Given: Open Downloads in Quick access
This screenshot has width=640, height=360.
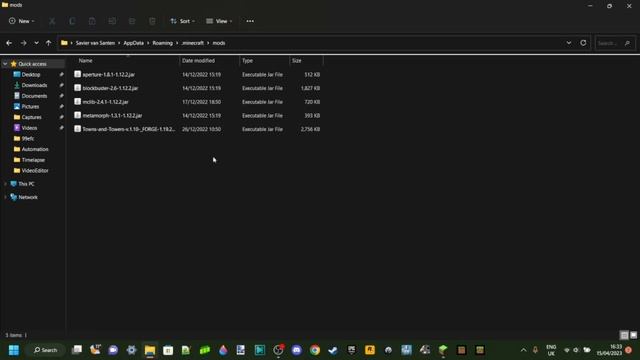Looking at the screenshot, I should point(34,85).
